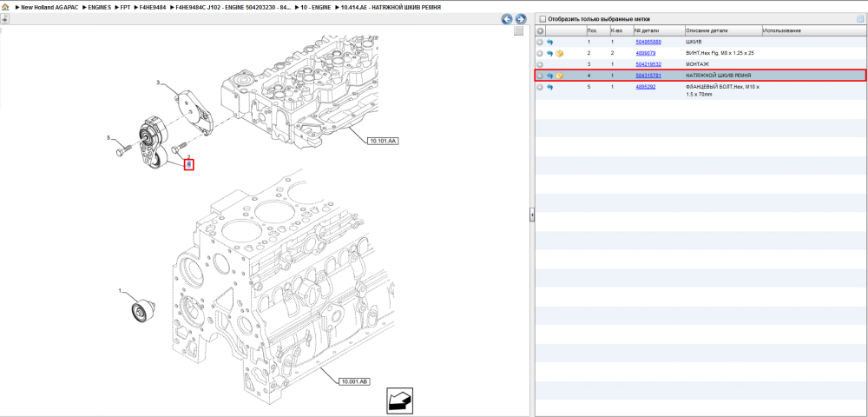Viewport: 868px width, 417px height.
Task: Navigate to previous diagram with the left arrow
Action: (507, 19)
